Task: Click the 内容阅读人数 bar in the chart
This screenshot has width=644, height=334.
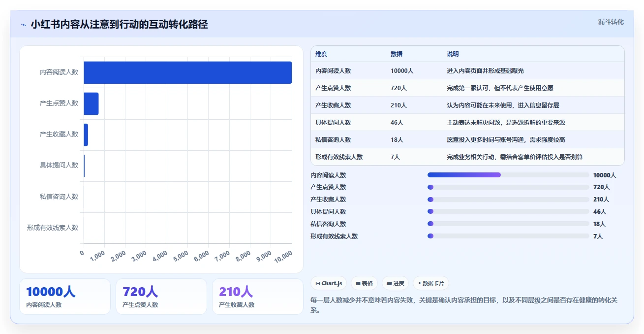Action: [x=187, y=72]
